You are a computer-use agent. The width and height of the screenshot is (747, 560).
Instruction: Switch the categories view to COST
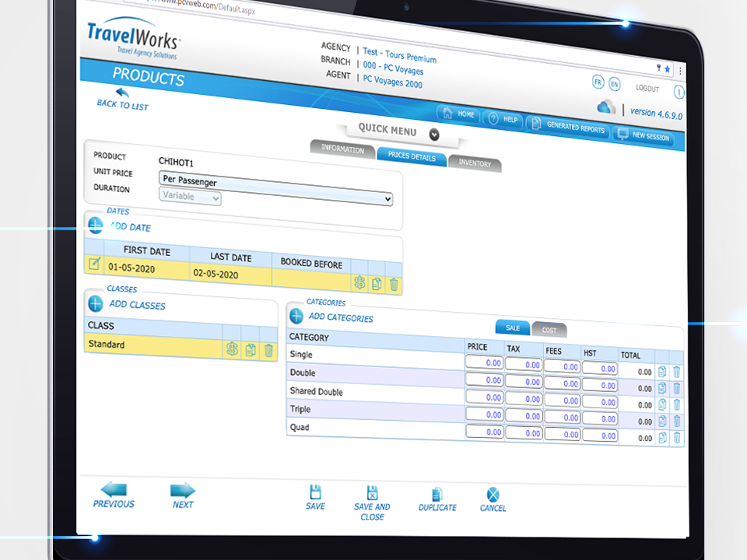click(549, 330)
